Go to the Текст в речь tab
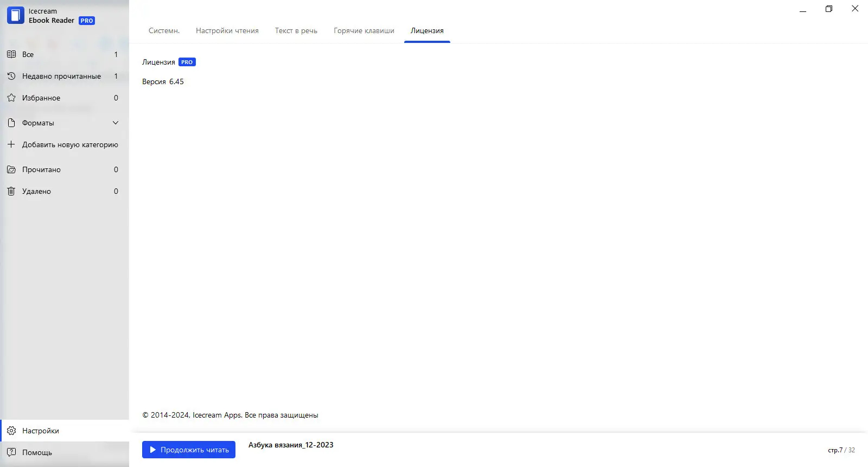 296,30
